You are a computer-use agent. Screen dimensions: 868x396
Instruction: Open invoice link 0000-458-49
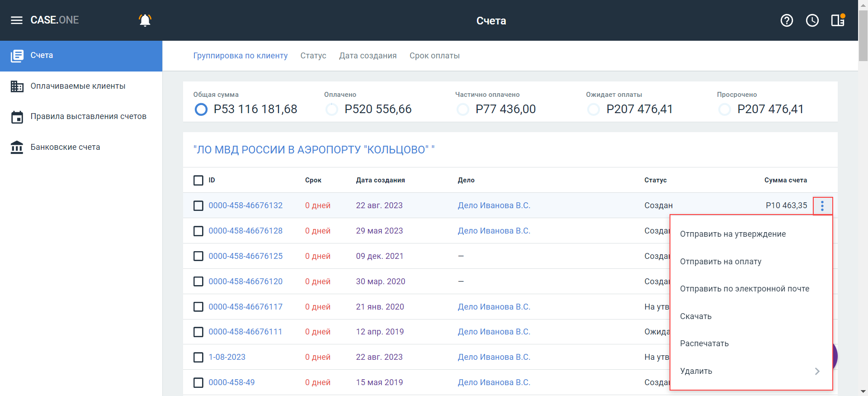231,382
